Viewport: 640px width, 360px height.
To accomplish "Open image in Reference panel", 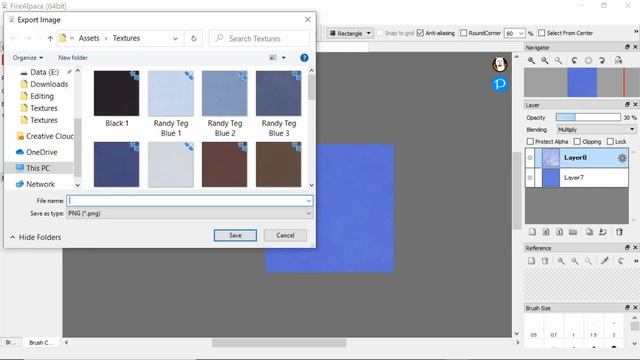I will (x=531, y=261).
